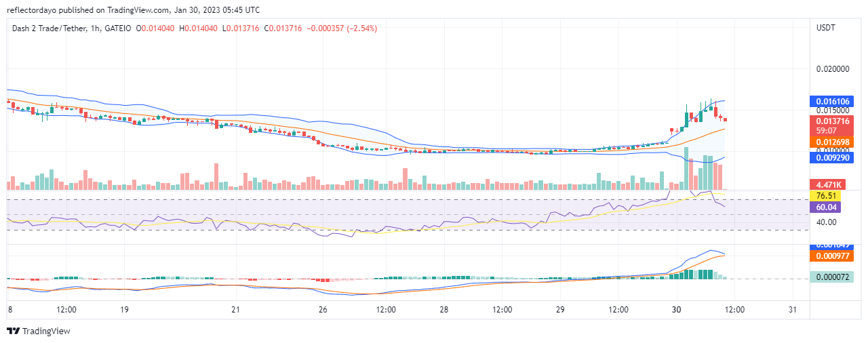Select the blue 0.016106 upper band label
Screen dimensions: 868x343
[x=833, y=101]
